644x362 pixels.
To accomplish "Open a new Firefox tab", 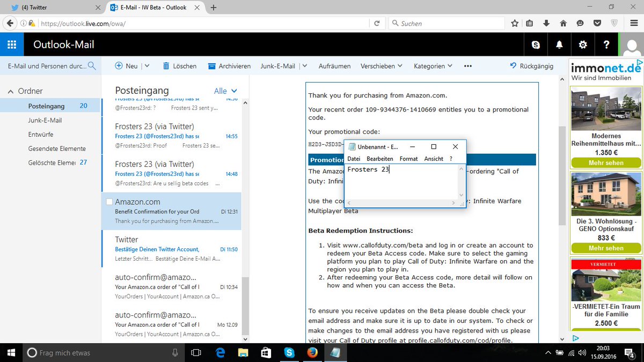I will pyautogui.click(x=214, y=8).
